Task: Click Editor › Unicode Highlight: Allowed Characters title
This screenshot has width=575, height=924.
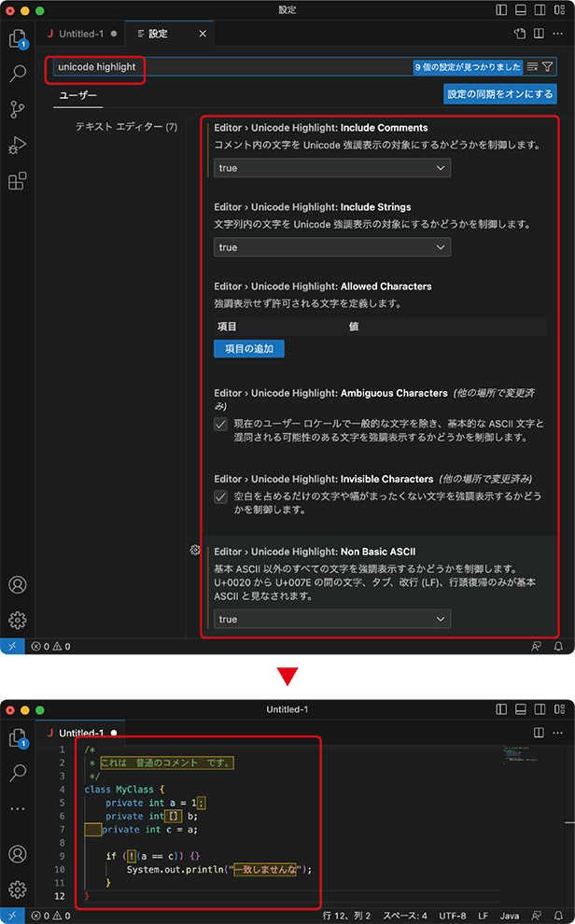Action: pos(323,287)
